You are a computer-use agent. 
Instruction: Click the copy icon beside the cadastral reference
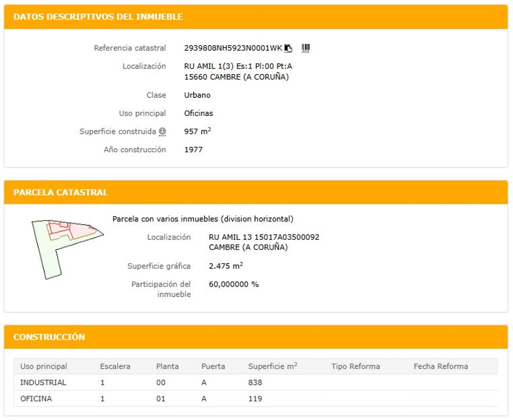tap(288, 48)
